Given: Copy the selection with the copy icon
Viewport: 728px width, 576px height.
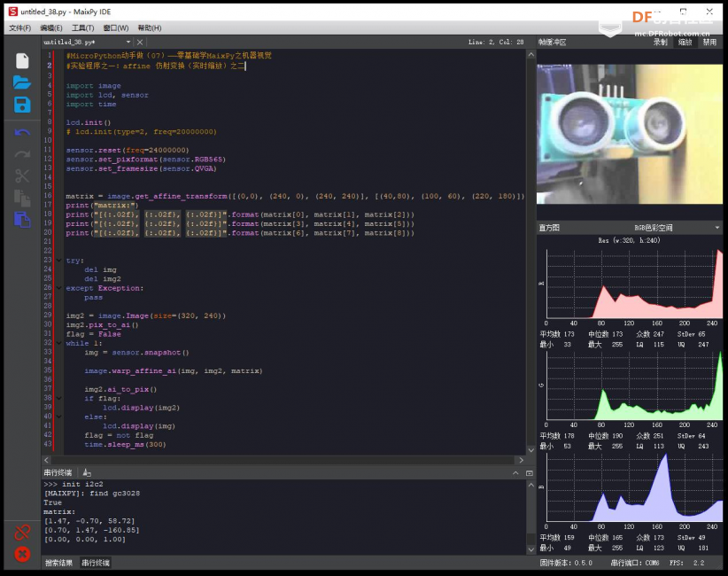Looking at the screenshot, I should pyautogui.click(x=22, y=198).
